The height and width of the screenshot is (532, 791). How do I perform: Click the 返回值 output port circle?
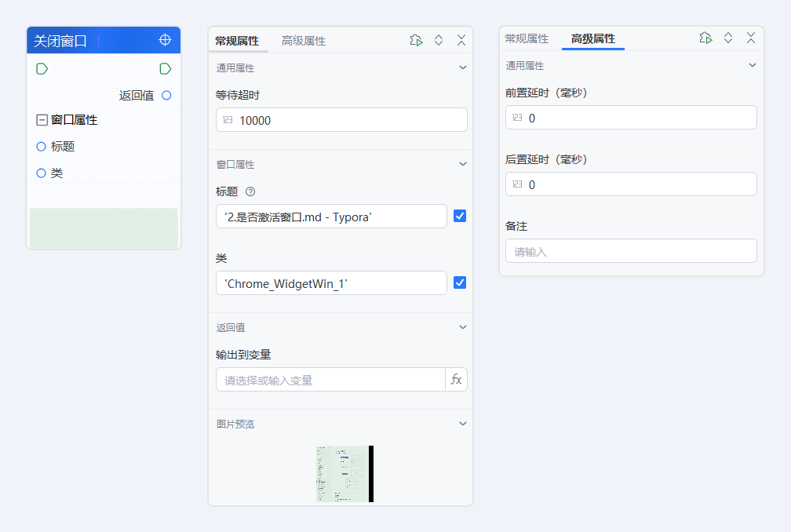coord(165,95)
